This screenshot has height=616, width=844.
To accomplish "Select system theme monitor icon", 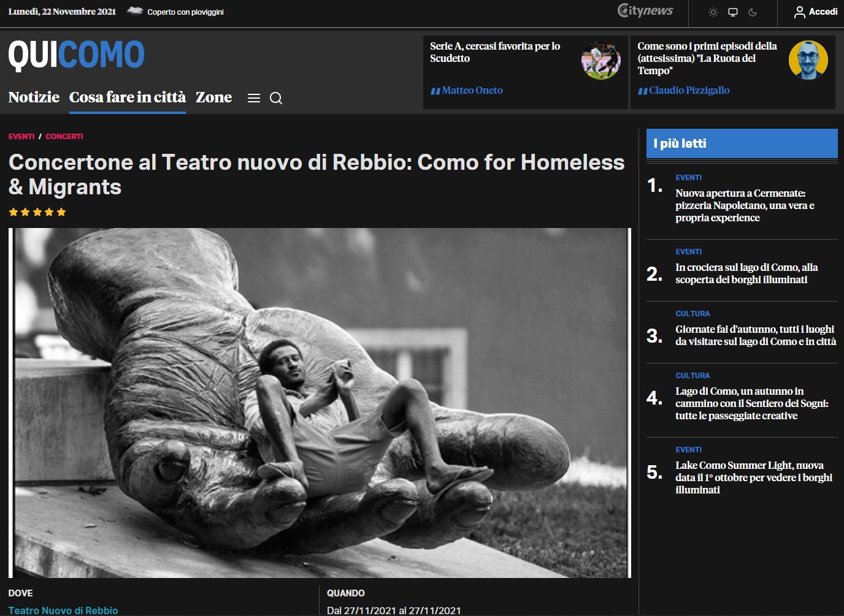I will [x=732, y=12].
